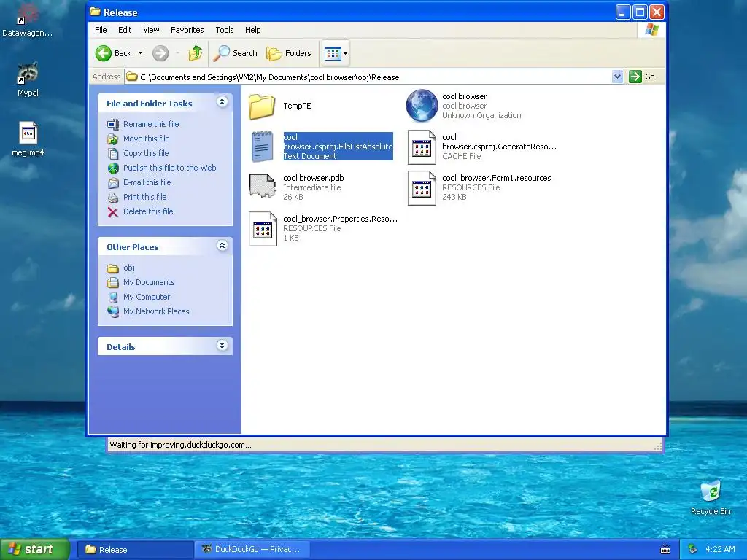Toggle the Folders pane button
Screen dimensions: 747x560
click(289, 53)
